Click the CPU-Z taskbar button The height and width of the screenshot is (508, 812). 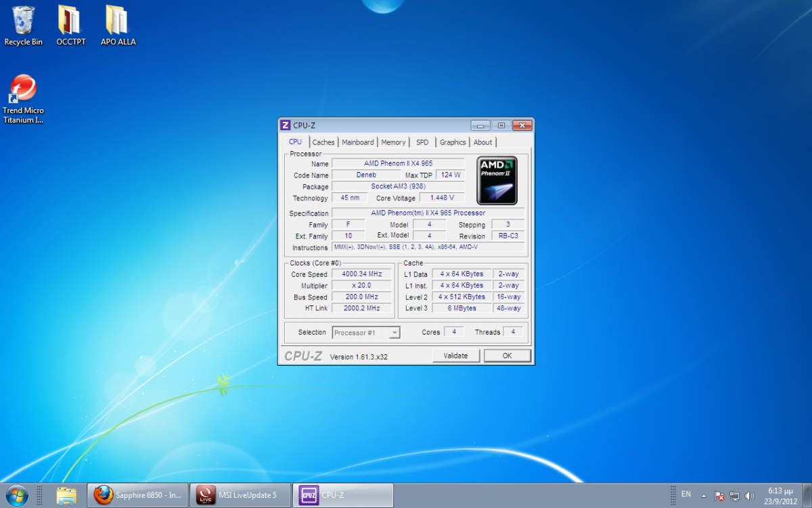[342, 495]
